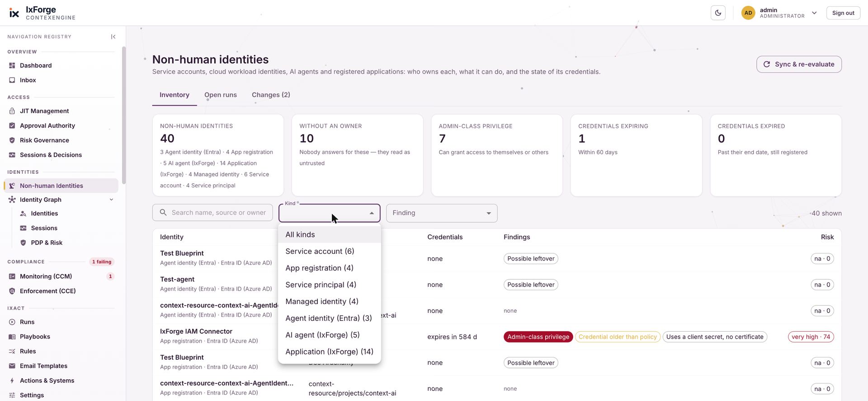Viewport: 868px width, 401px height.
Task: Click the Email Templates envelope icon
Action: (12, 366)
